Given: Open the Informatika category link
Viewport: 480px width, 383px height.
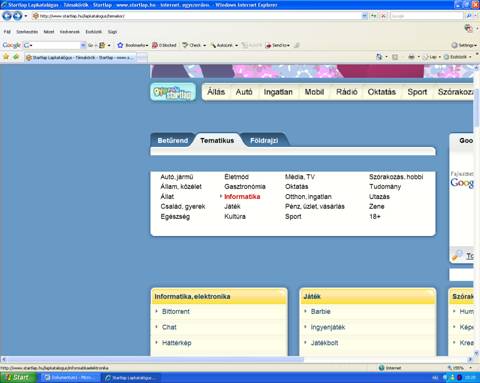Looking at the screenshot, I should [x=242, y=197].
